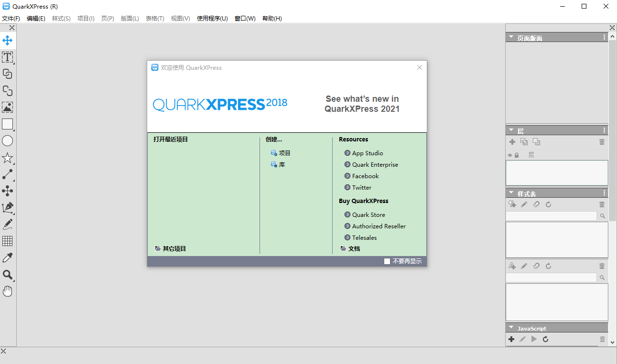
Task: Select the Picture Content tool
Action: click(x=7, y=107)
